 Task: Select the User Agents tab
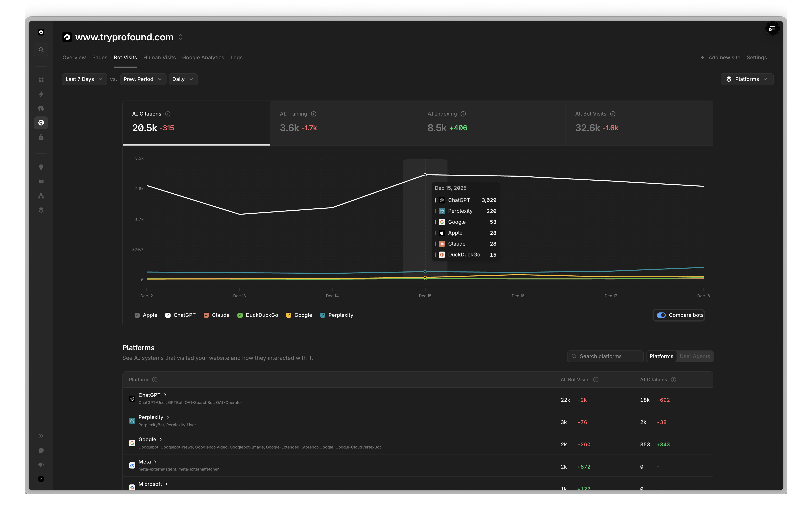(x=695, y=356)
